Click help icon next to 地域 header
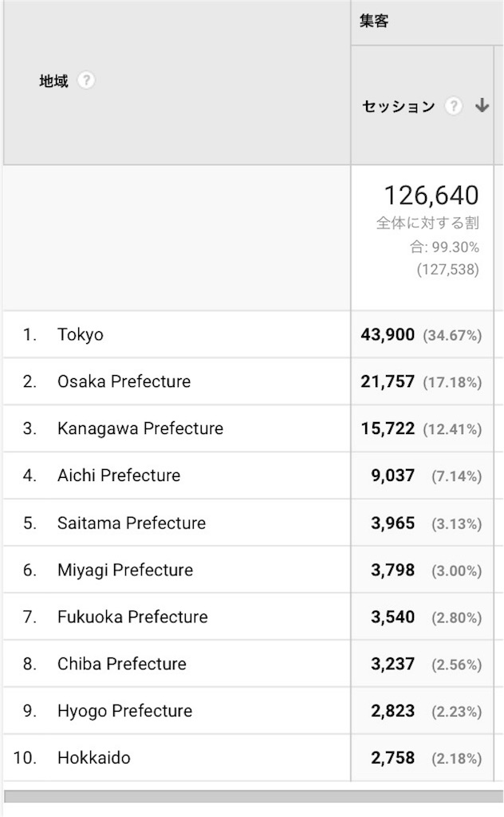Viewport: 504px width, 817px height. [86, 81]
